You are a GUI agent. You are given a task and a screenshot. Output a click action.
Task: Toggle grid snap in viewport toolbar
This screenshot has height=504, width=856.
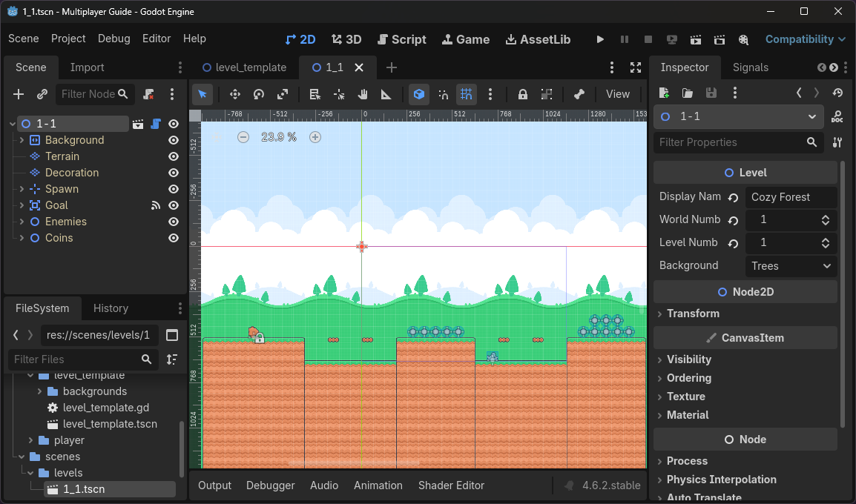point(467,94)
